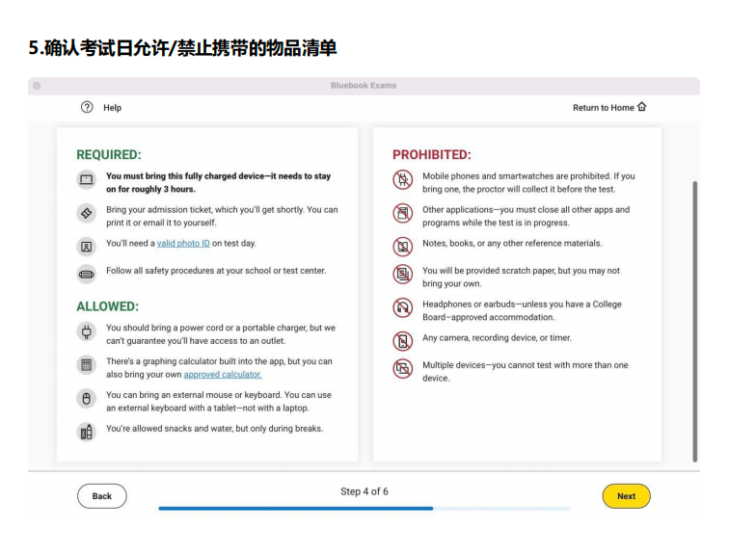
Task: Click the Bluebook Exams window title
Action: [364, 85]
